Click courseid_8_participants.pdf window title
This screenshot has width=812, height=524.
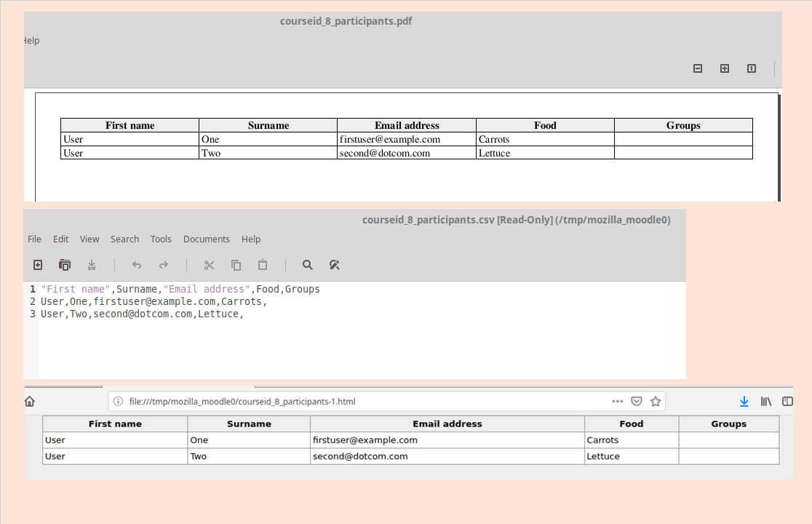346,21
